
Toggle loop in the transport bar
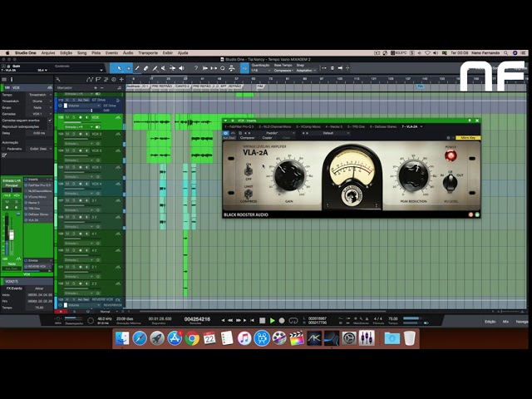(x=293, y=320)
